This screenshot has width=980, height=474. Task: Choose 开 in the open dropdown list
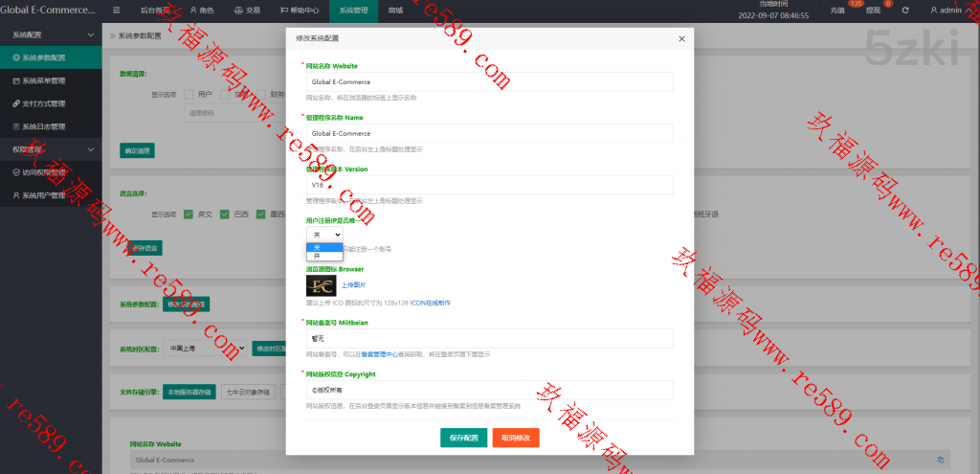tap(324, 257)
